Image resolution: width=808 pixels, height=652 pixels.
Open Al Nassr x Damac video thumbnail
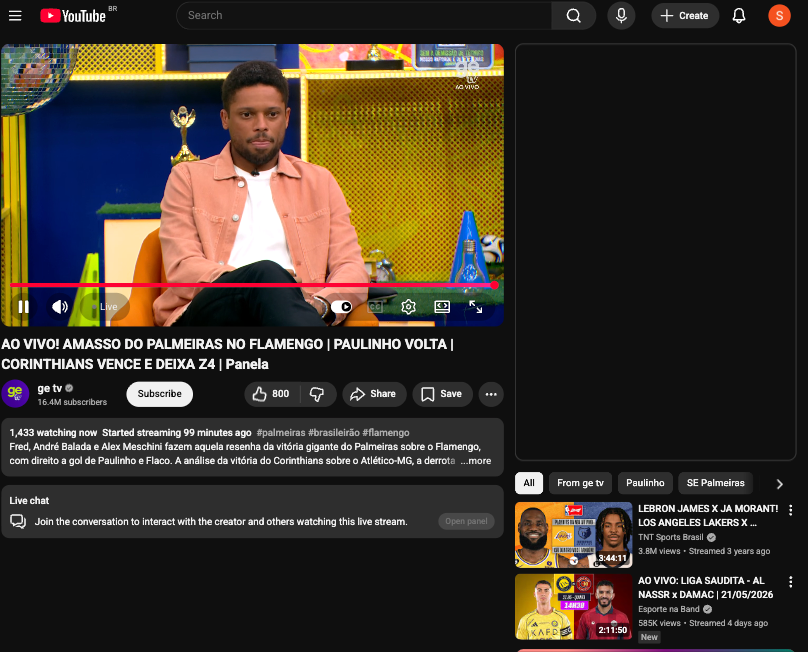pos(574,607)
